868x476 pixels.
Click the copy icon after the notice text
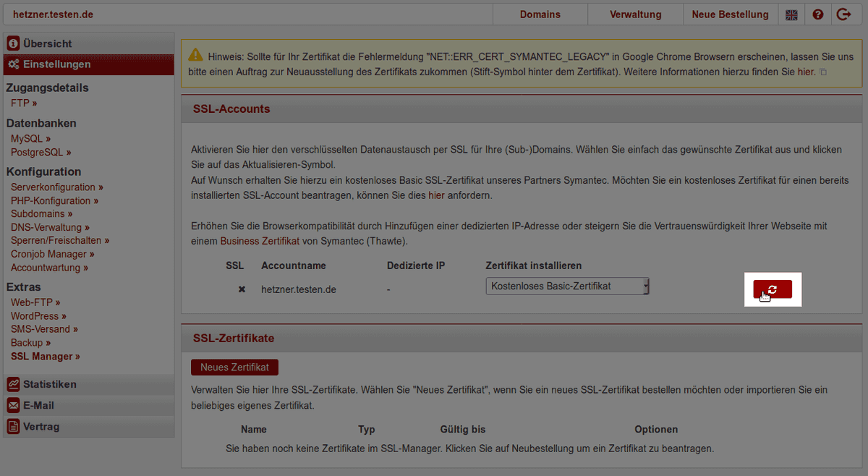click(822, 72)
